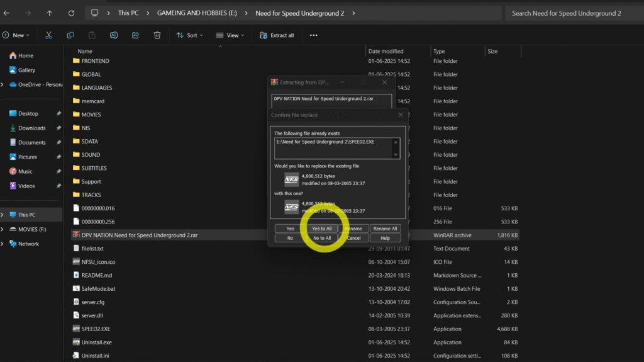The height and width of the screenshot is (362, 644).
Task: Select the server.dll file
Action: click(x=88, y=315)
